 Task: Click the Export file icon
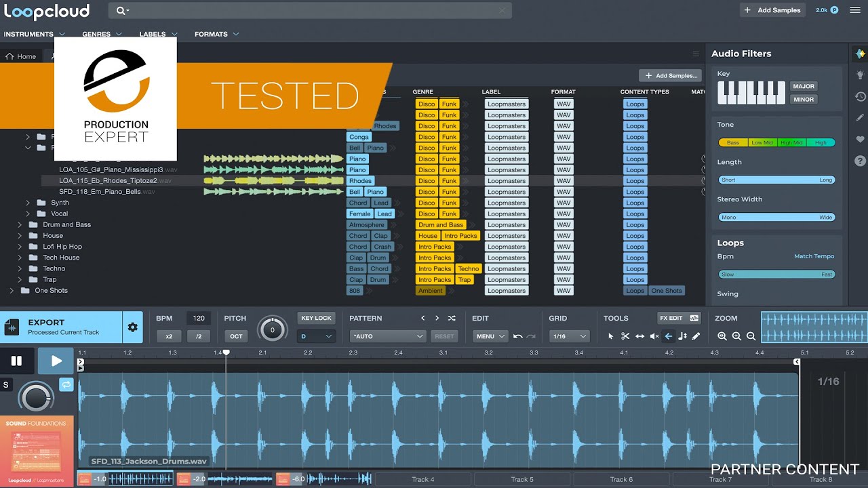tap(12, 328)
